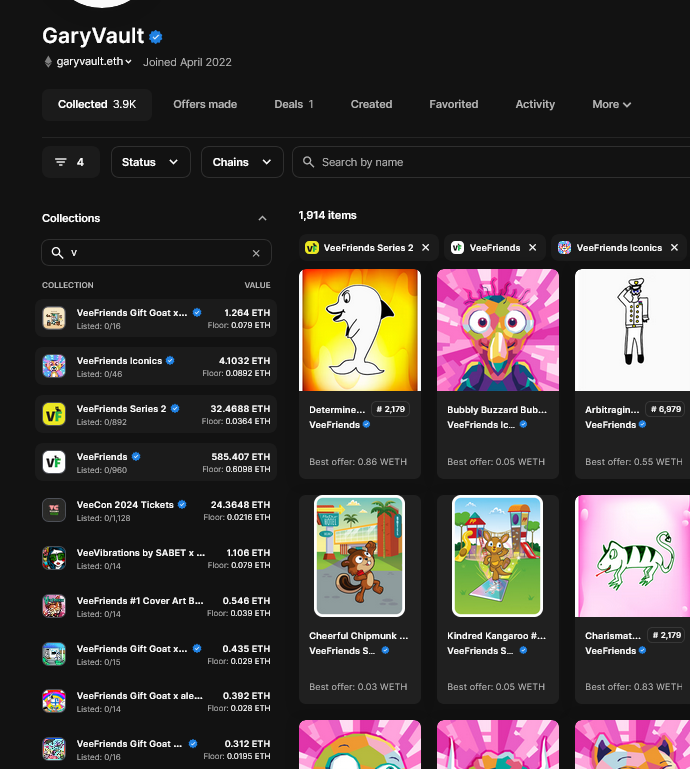Open the Status dropdown
This screenshot has height=770, width=690.
coord(151,162)
